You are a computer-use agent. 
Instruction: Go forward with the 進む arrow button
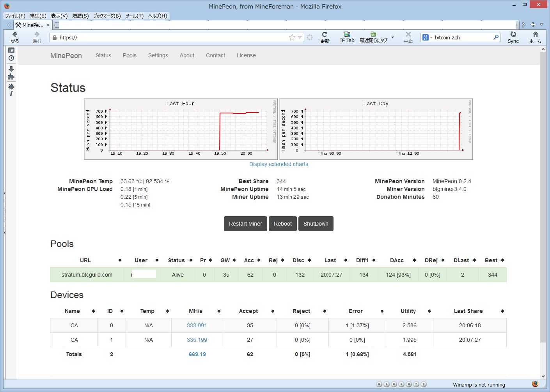[x=37, y=37]
